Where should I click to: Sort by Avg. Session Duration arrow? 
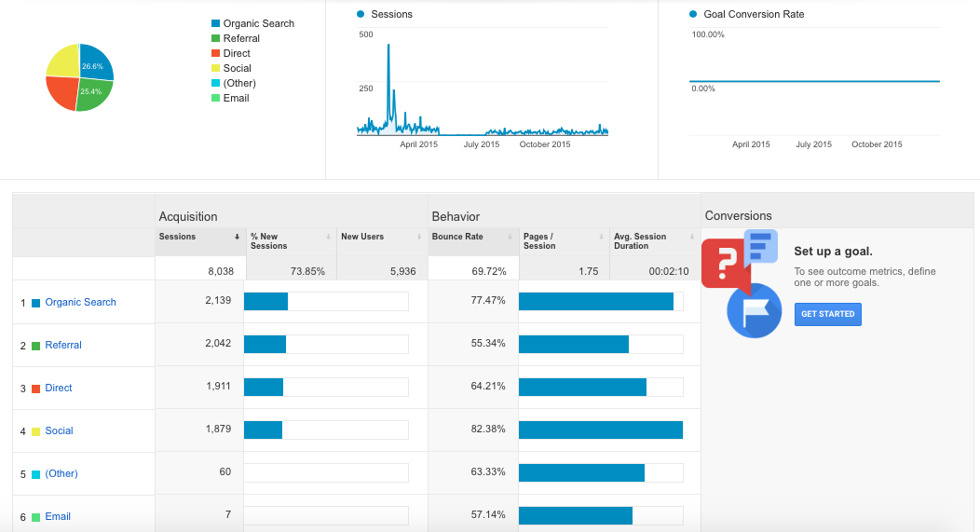(692, 237)
